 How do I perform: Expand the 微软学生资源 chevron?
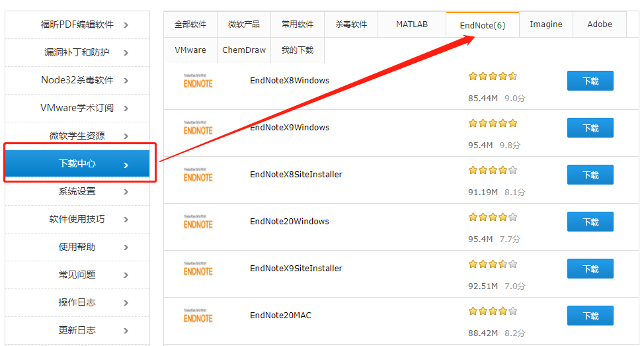point(126,136)
